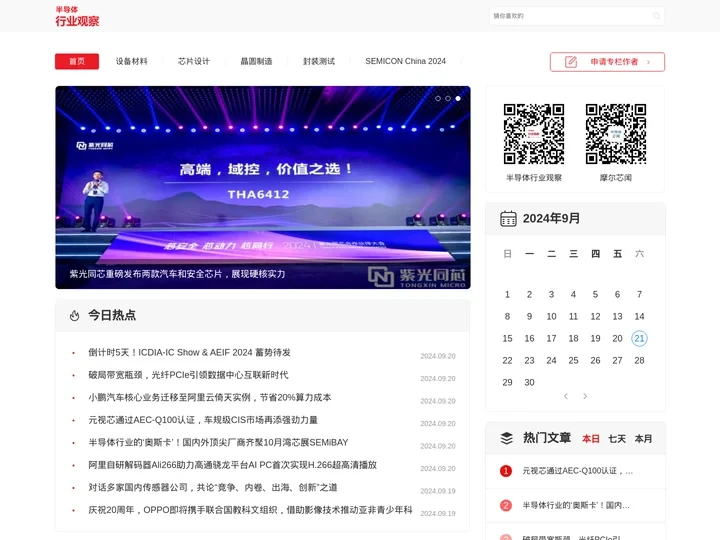Viewport: 720px width, 540px height.
Task: Open 今日热点 article 元视芯通过AEC-Q100认证，车规级CIS
Action: [203, 420]
